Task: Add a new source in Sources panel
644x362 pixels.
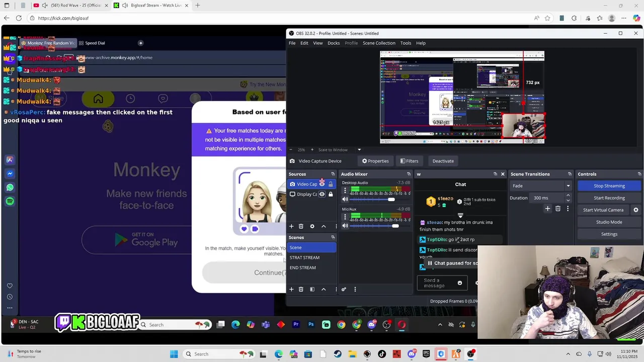Action: pos(291,226)
